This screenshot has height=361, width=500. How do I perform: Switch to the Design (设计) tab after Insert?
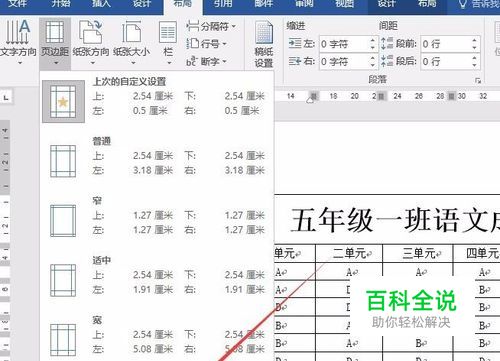point(142,4)
